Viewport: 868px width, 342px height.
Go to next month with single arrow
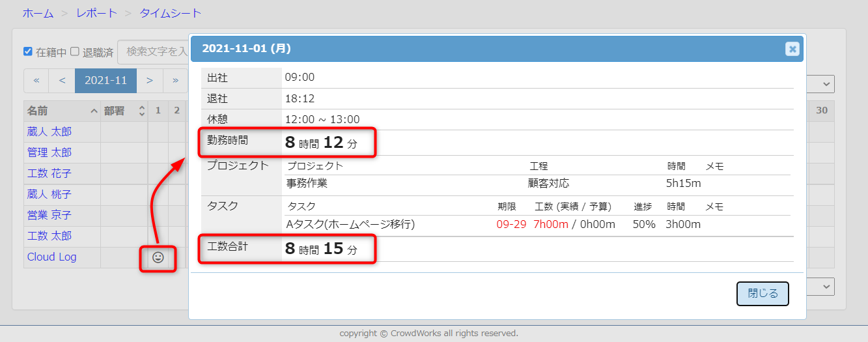pos(150,81)
